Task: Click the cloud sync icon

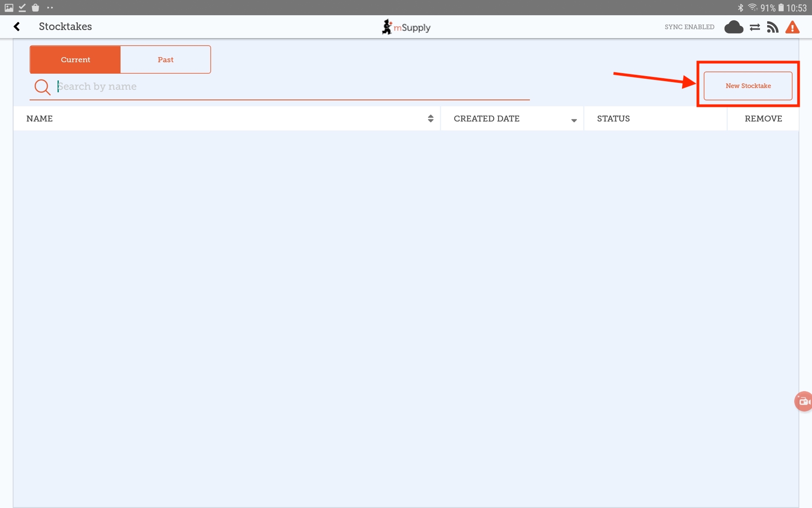Action: click(x=734, y=27)
